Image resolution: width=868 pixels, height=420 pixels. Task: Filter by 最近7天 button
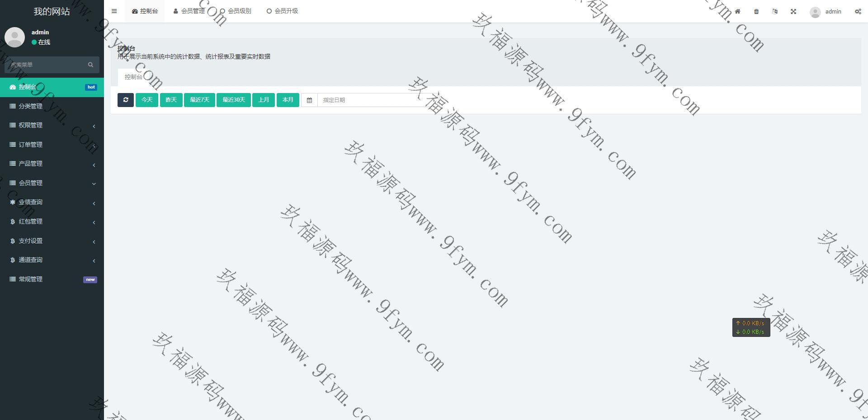point(199,100)
